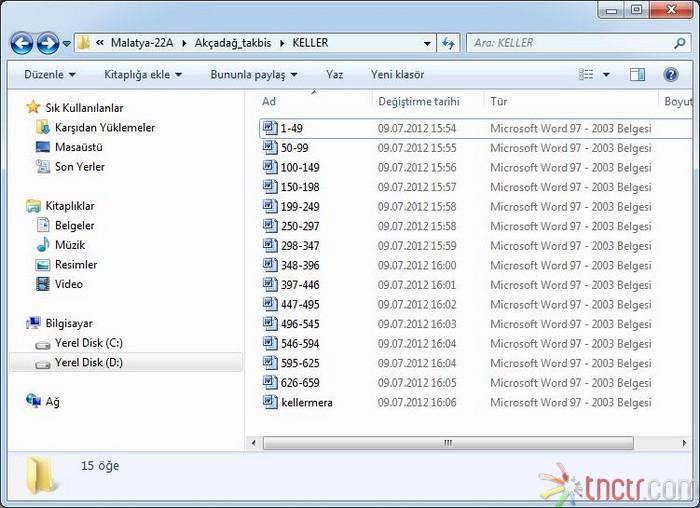Sort by the Tür column header
The width and height of the screenshot is (700, 508).
[x=499, y=101]
